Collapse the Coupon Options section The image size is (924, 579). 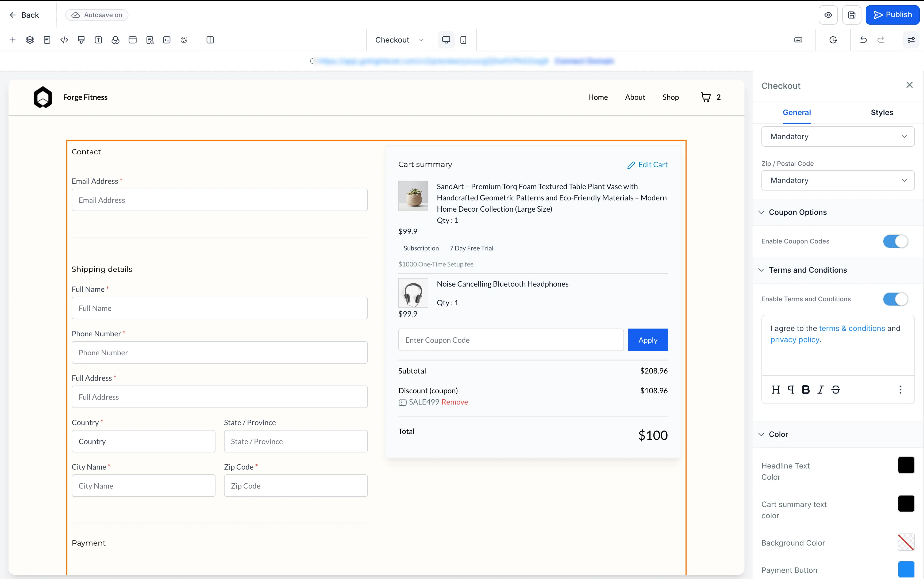pyautogui.click(x=761, y=212)
